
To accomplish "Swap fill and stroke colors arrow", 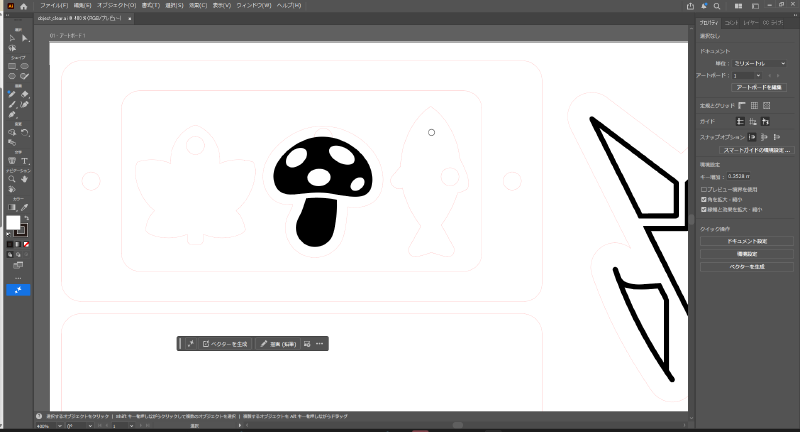I will click(x=27, y=218).
